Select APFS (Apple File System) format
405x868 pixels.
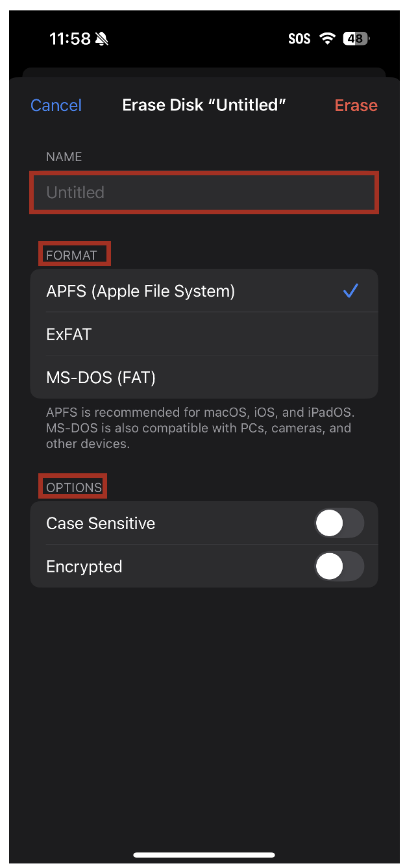[x=141, y=291]
